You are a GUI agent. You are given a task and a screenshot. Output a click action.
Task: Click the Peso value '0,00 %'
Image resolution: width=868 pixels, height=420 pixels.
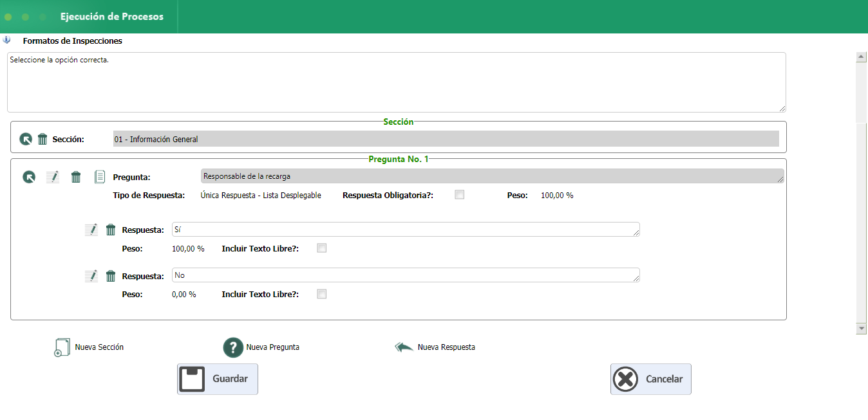coord(184,295)
